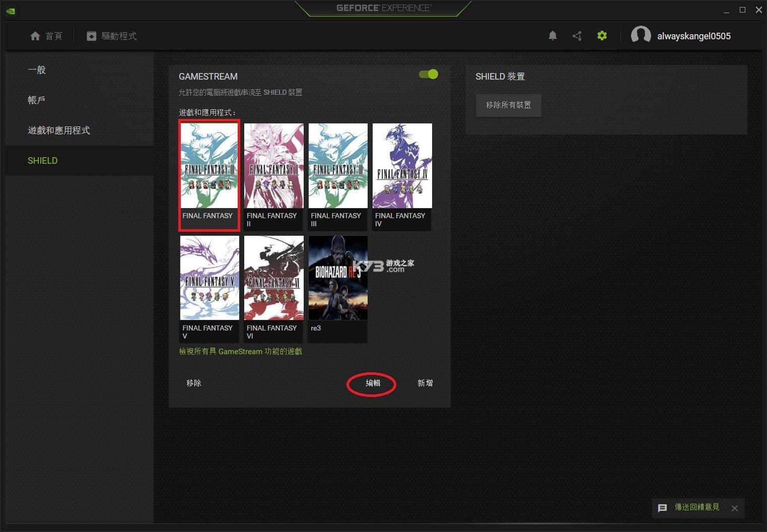The width and height of the screenshot is (767, 532).
Task: Click the 編輯 edit button
Action: [x=372, y=383]
